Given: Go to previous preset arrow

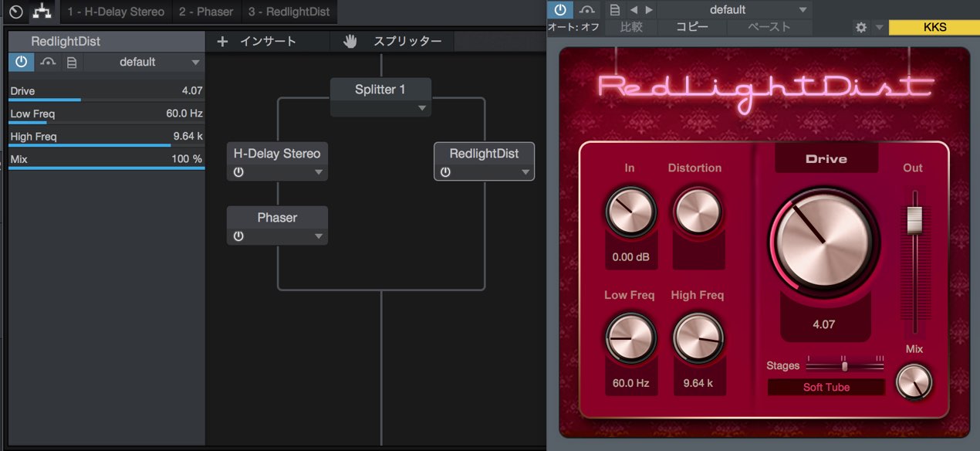Looking at the screenshot, I should click(634, 10).
